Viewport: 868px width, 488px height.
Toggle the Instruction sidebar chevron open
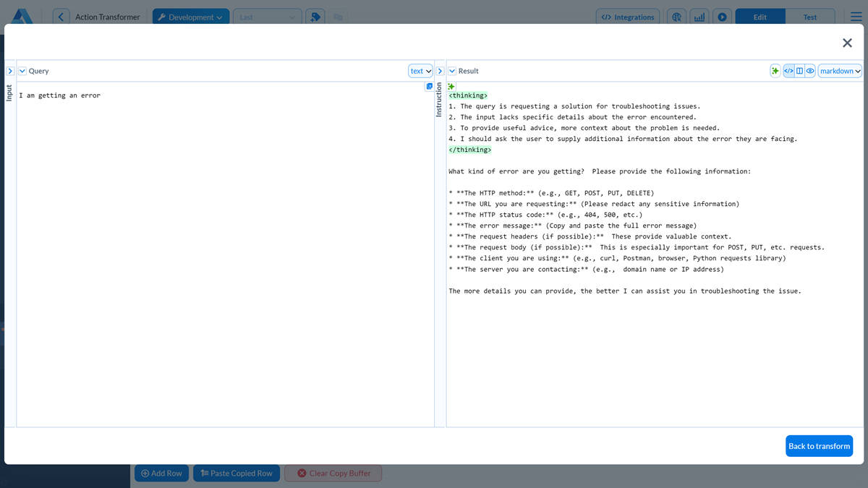tap(440, 70)
